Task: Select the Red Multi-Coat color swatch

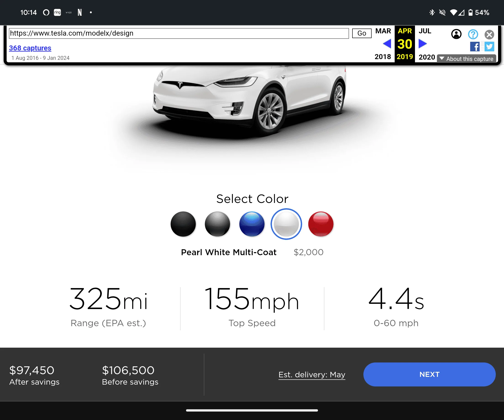Action: pos(321,224)
